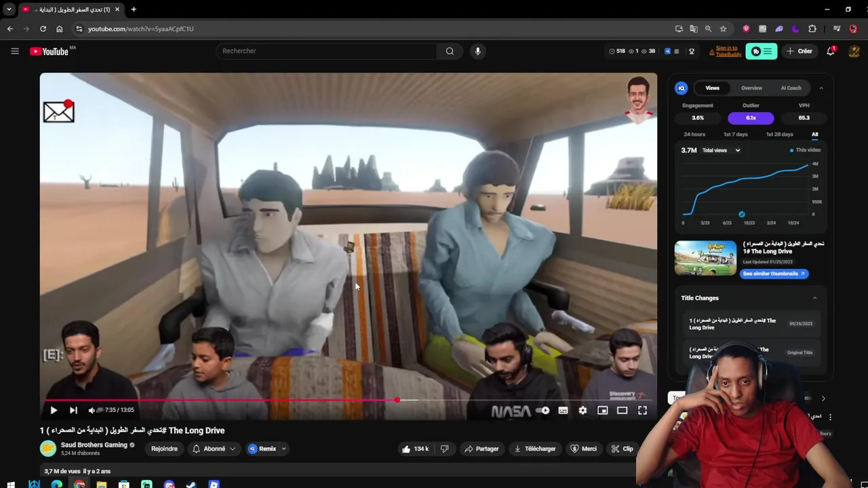Create a Clip with scissors button
The height and width of the screenshot is (488, 868).
tap(623, 449)
